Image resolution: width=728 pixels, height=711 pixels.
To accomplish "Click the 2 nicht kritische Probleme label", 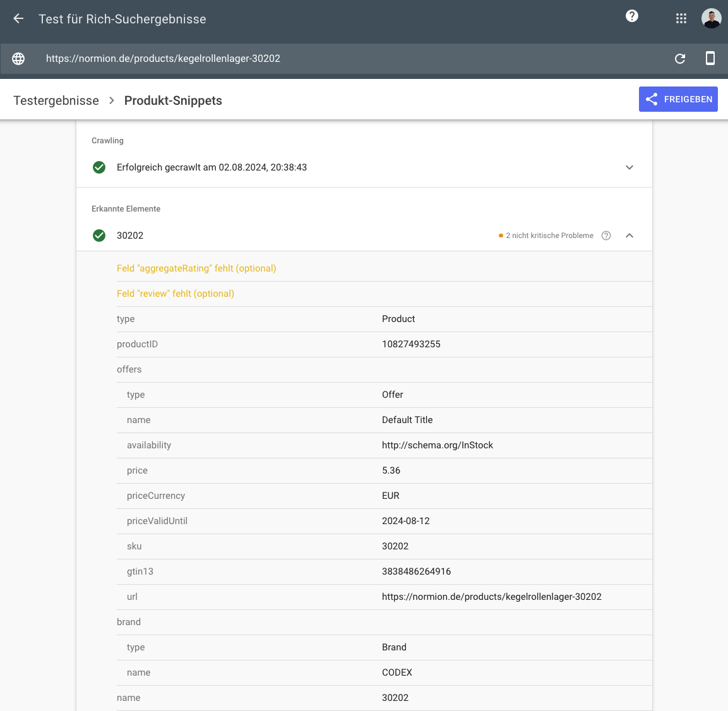I will click(x=549, y=236).
